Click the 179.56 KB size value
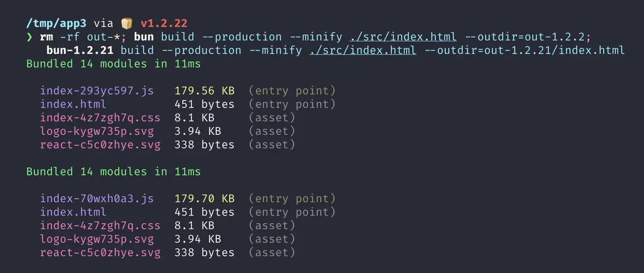The width and height of the screenshot is (644, 273). pyautogui.click(x=205, y=91)
